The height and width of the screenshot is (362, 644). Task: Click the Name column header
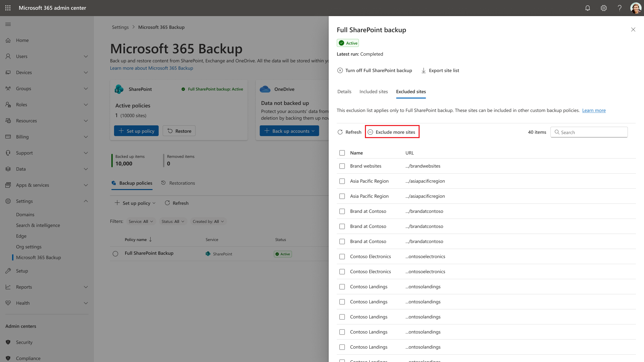[x=356, y=153]
